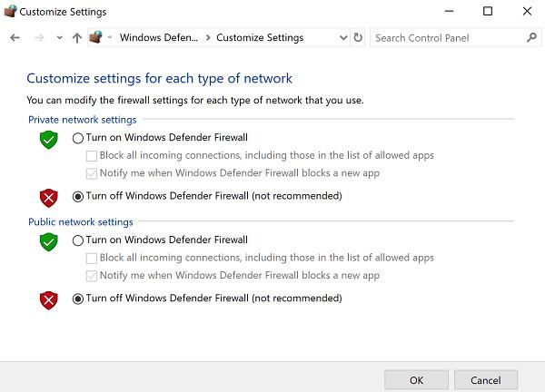The image size is (545, 392).
Task: Click the search magnifier icon
Action: (531, 37)
